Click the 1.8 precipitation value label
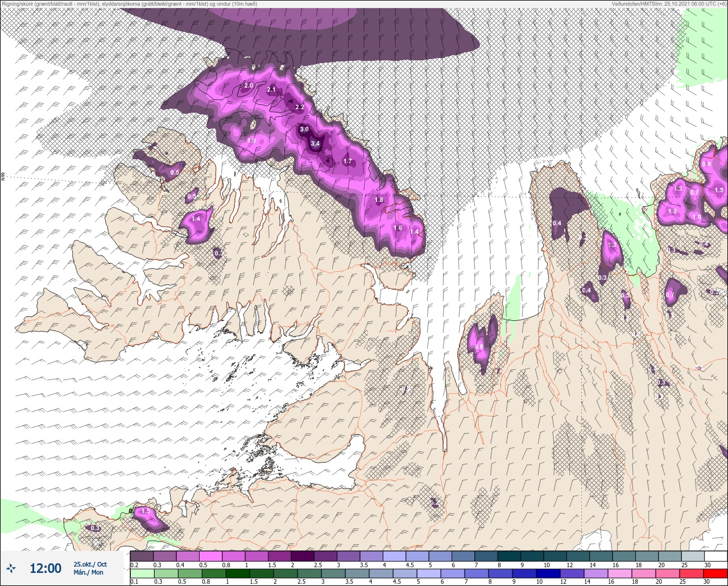Viewport: 728px width, 586px height. [x=379, y=200]
